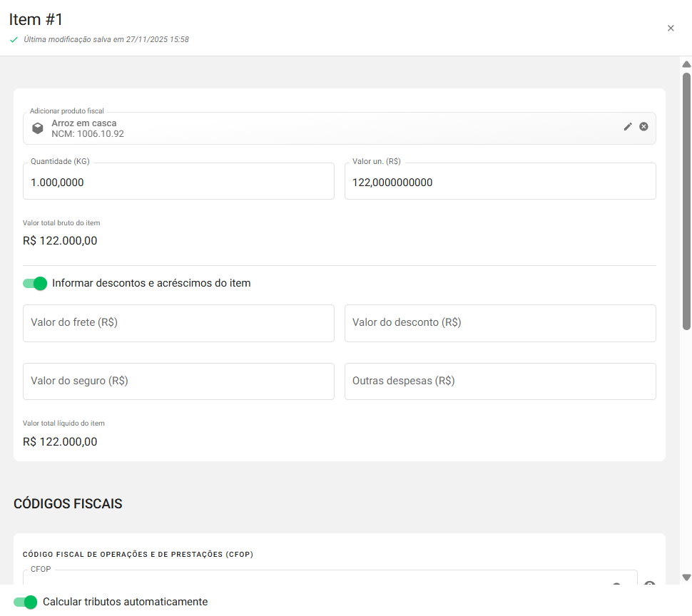Remove Arroz em casca with the clear icon
Viewport: 692px width, 616px height.
point(643,127)
